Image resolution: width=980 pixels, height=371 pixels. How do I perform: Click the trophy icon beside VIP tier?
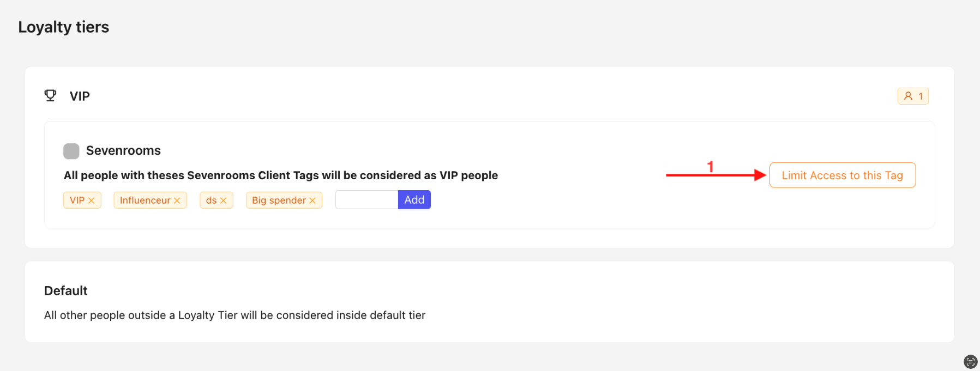click(50, 96)
